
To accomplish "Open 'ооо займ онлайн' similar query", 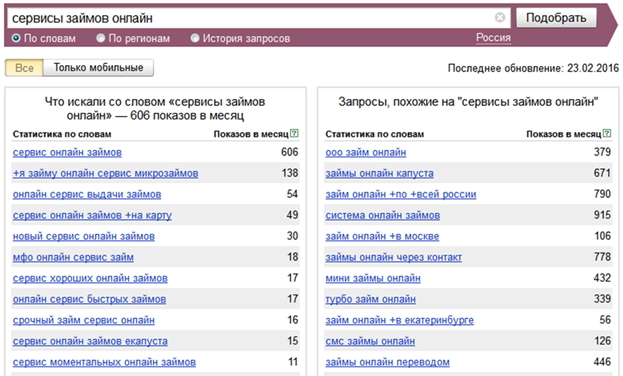I will [366, 152].
